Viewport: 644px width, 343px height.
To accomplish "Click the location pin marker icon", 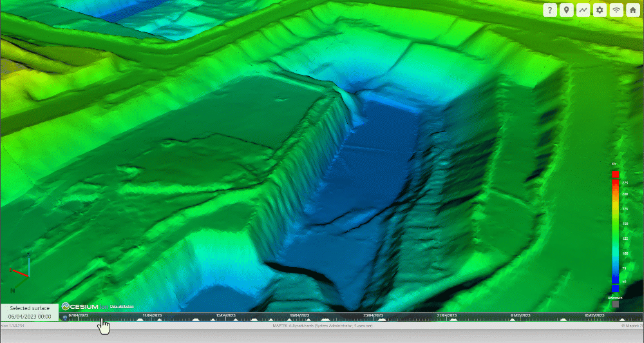I will click(567, 10).
